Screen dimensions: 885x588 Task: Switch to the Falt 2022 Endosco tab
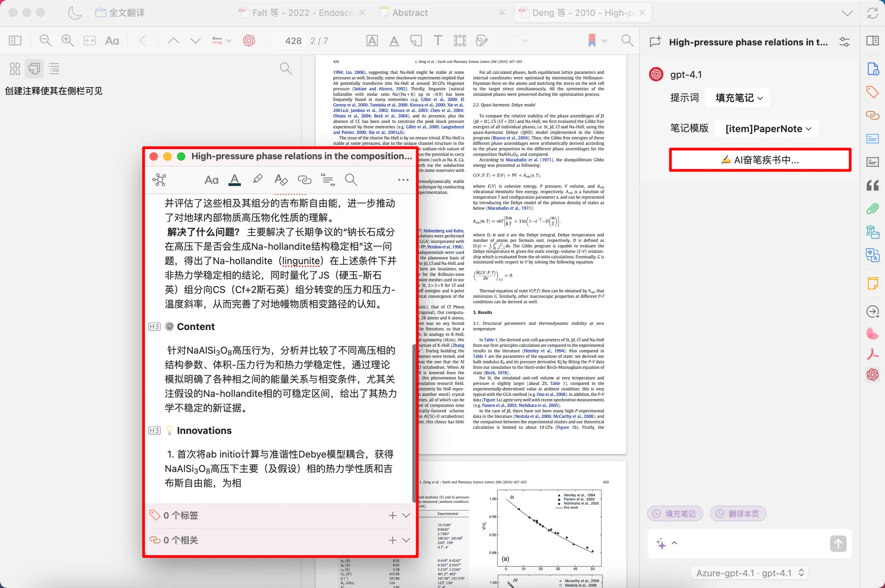click(x=302, y=13)
